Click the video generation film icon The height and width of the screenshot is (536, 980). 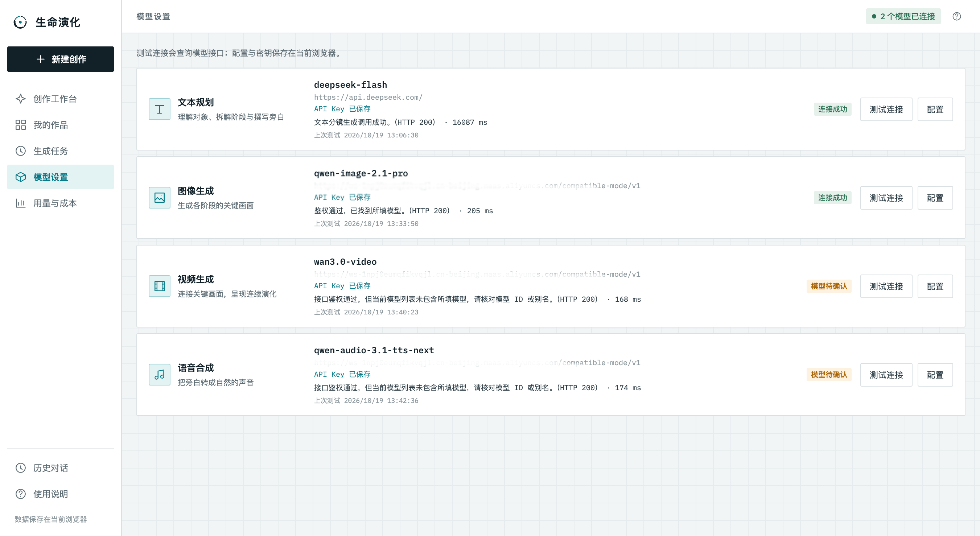tap(159, 286)
